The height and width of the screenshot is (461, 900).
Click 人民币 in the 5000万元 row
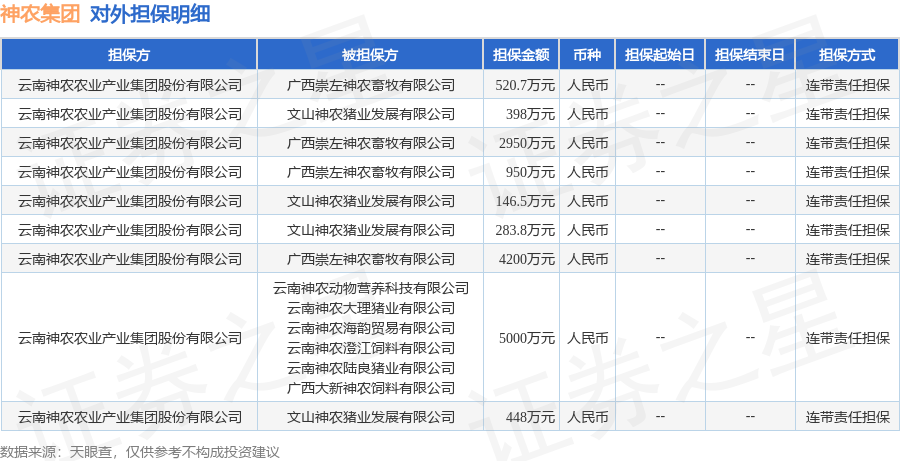point(587,338)
